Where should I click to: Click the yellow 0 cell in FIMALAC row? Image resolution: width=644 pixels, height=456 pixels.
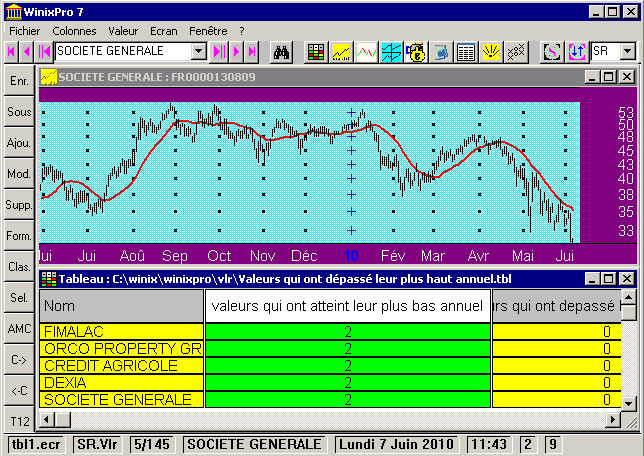click(x=557, y=332)
